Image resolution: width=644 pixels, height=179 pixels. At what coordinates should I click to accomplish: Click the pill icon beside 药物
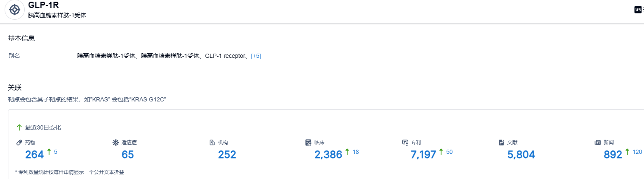(19, 143)
